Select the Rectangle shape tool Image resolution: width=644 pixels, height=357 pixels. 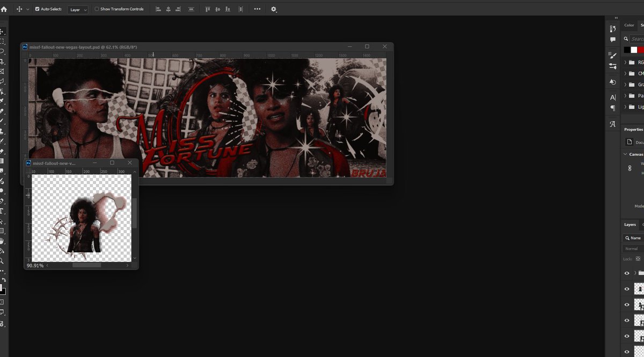tap(2, 231)
